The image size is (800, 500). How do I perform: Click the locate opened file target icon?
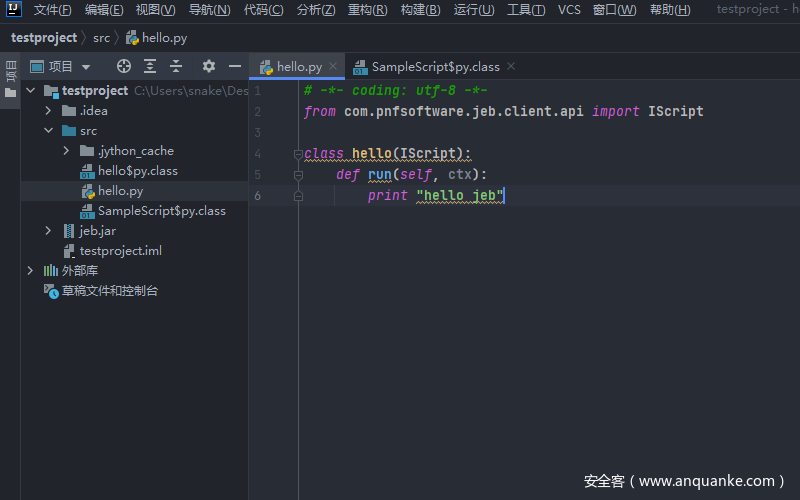click(x=124, y=66)
